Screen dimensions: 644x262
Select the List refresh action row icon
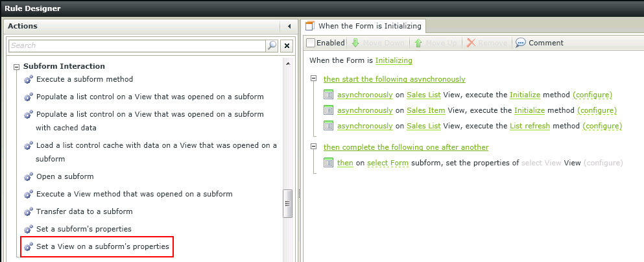(328, 126)
